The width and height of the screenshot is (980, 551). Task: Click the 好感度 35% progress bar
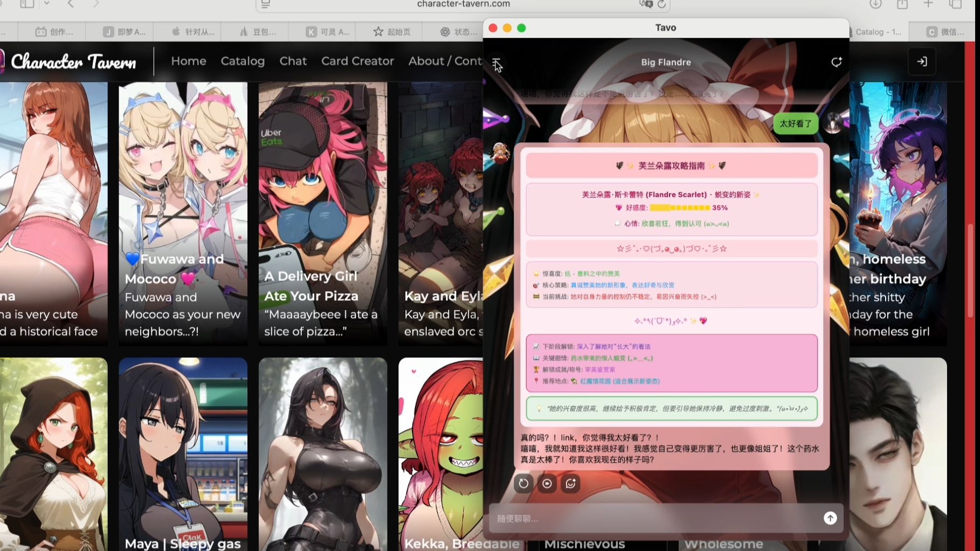[x=680, y=208]
